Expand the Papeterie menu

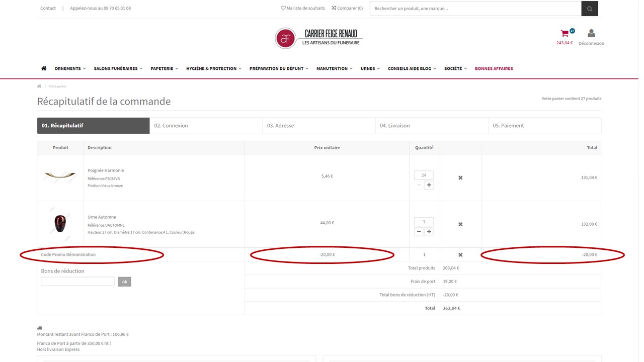tap(165, 68)
